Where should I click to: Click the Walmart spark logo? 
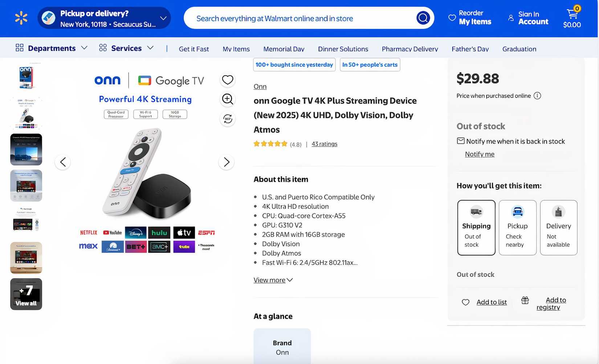click(x=21, y=18)
